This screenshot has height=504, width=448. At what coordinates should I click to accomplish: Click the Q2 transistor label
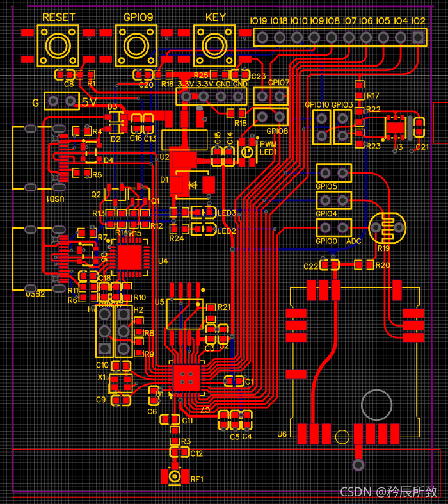97,195
